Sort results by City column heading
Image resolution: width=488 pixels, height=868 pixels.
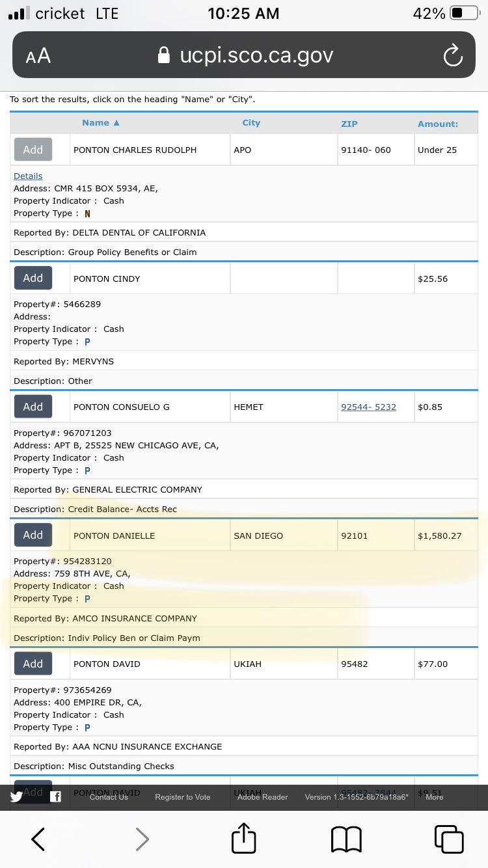[x=251, y=123]
